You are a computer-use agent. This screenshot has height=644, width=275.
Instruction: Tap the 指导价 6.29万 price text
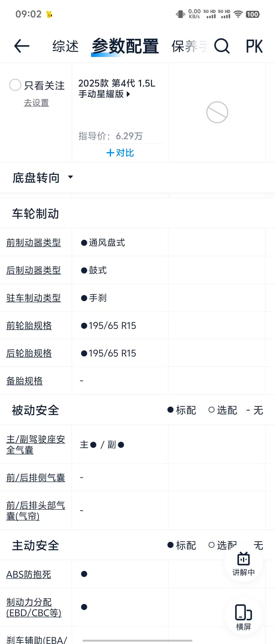pyautogui.click(x=110, y=136)
